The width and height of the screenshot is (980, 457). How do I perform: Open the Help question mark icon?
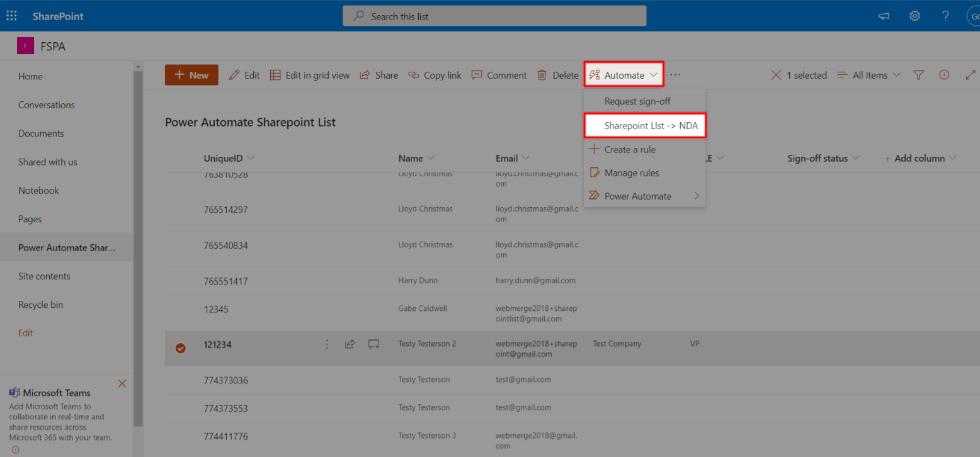point(945,16)
